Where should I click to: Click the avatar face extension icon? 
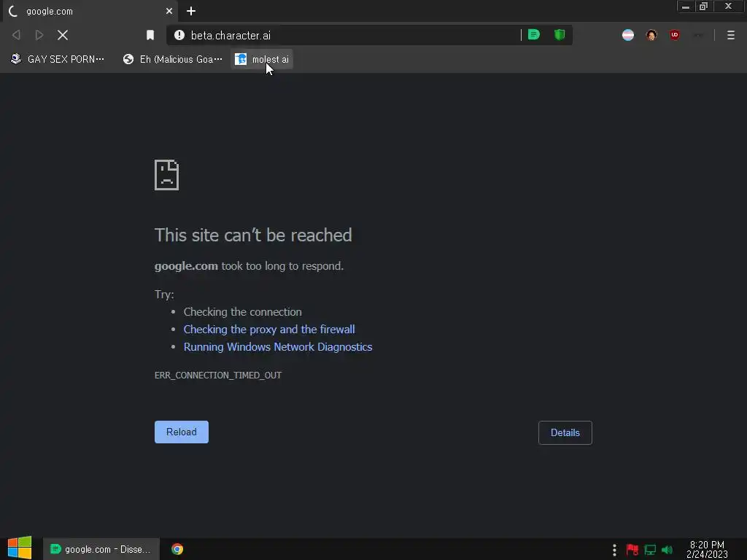point(651,35)
